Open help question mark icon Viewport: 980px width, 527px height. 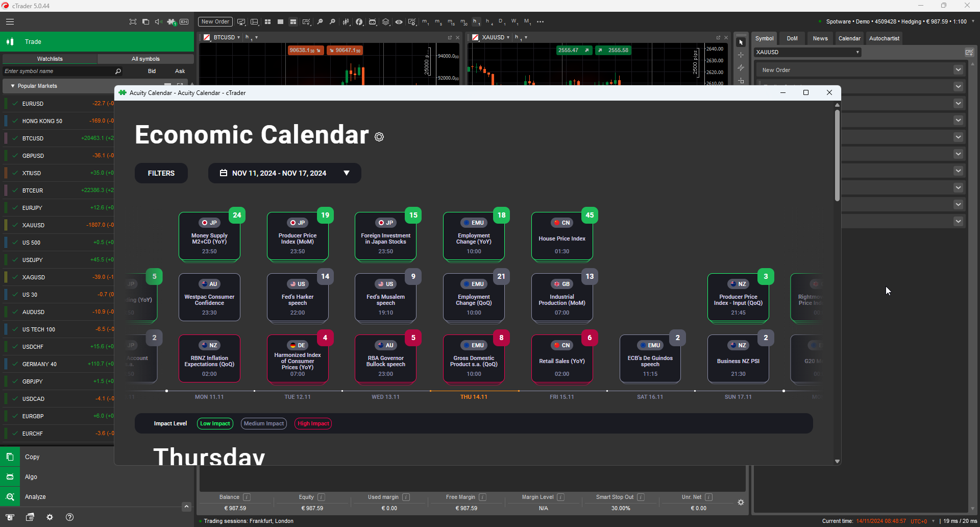point(70,517)
